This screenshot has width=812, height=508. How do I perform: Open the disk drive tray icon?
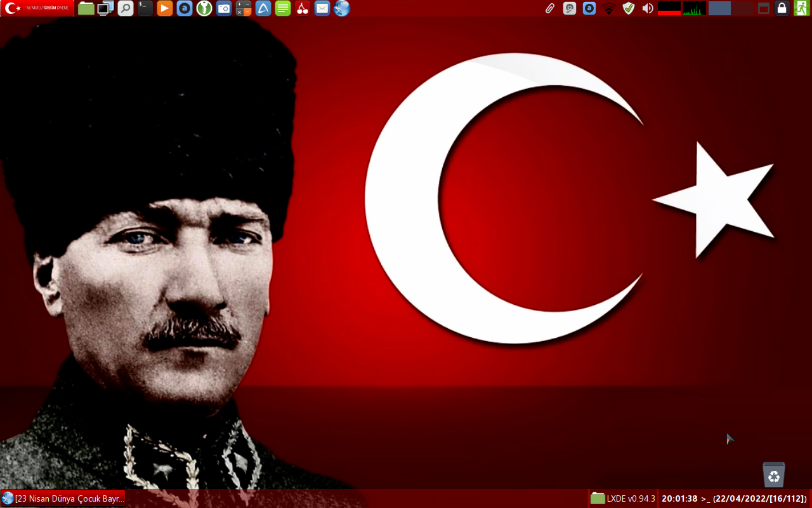pyautogui.click(x=570, y=8)
